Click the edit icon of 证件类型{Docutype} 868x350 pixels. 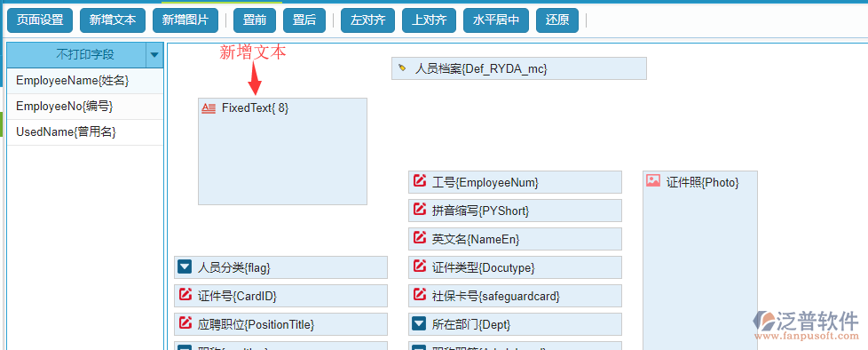click(420, 266)
